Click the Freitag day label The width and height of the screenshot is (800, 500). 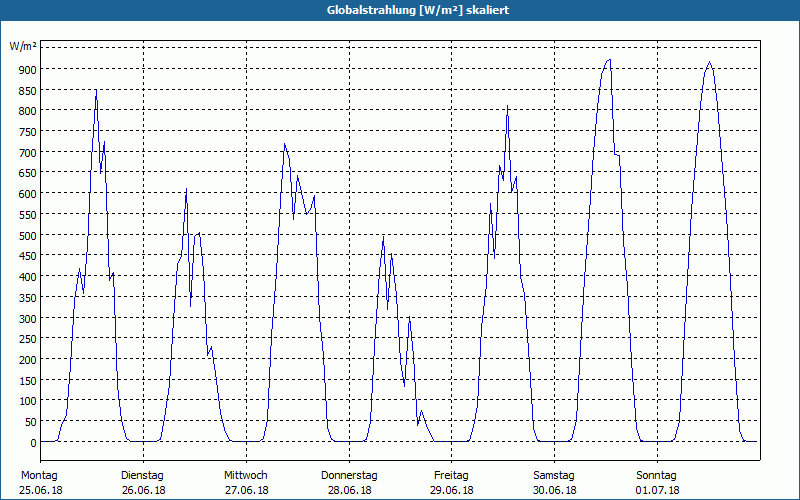click(451, 476)
